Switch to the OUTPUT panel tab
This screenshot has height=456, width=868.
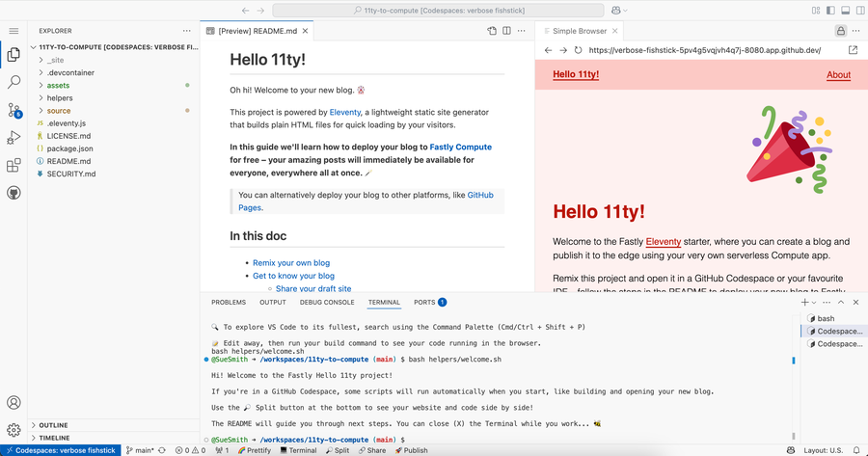tap(273, 302)
